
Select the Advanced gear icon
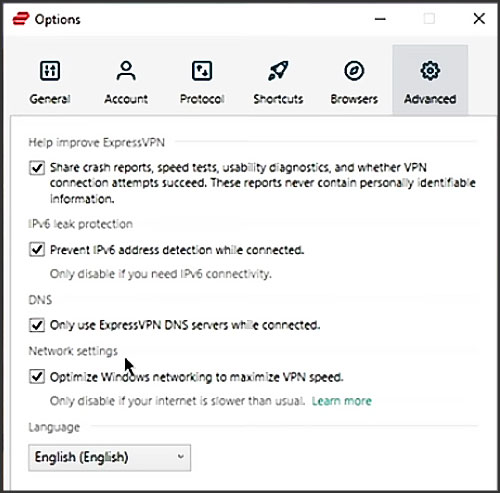(430, 71)
